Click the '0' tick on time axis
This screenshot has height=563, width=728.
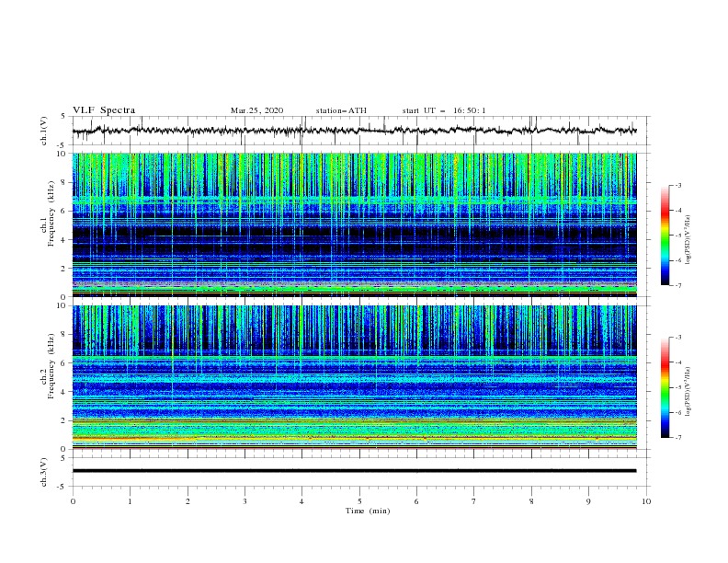pyautogui.click(x=73, y=501)
